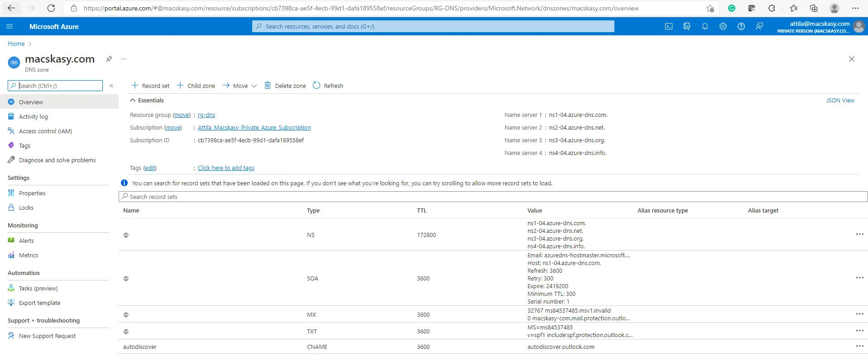
Task: Click the global Search resources bar
Action: coord(433,26)
